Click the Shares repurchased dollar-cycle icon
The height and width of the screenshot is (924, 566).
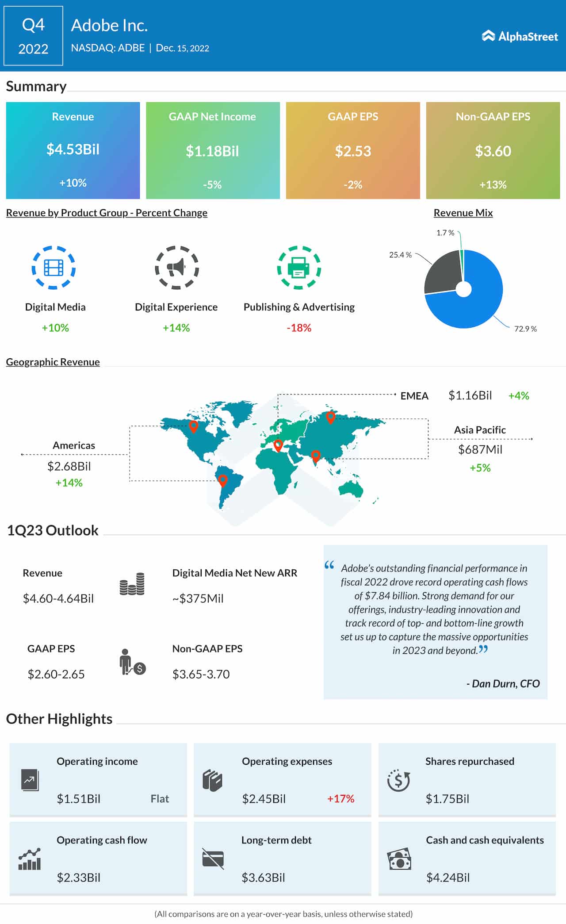(x=398, y=780)
